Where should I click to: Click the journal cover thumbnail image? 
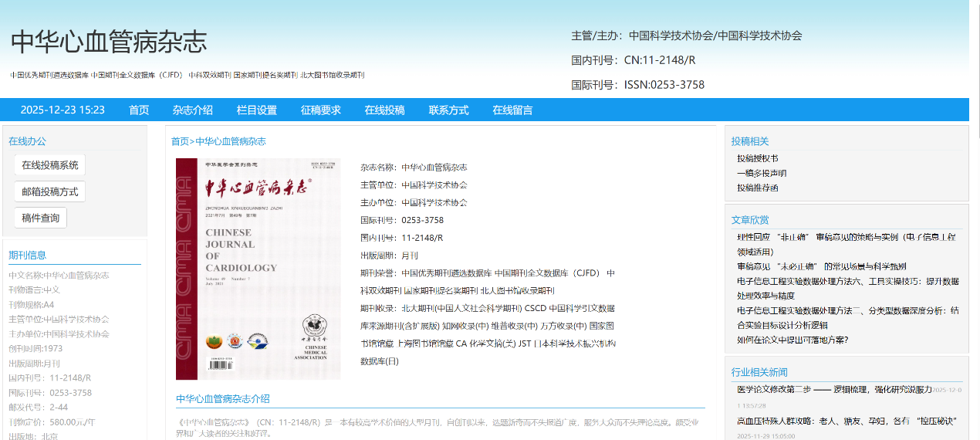(258, 269)
